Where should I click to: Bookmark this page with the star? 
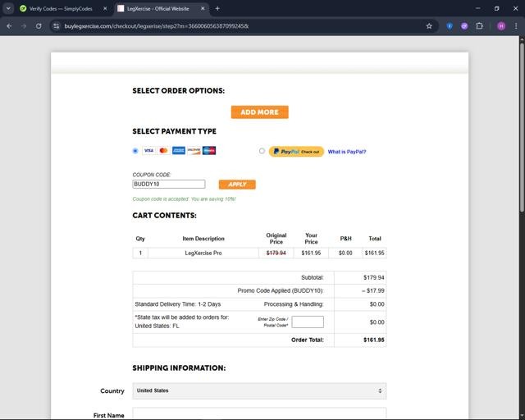(x=429, y=25)
